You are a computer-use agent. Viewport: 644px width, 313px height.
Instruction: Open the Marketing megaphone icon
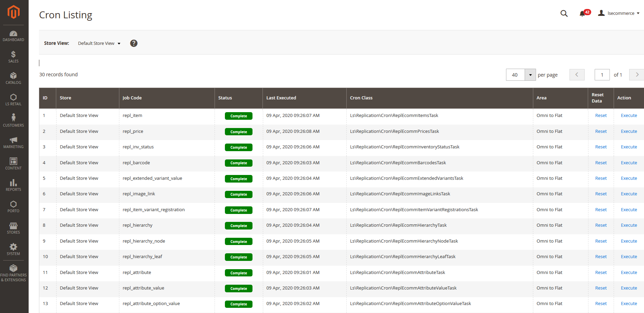(13, 143)
